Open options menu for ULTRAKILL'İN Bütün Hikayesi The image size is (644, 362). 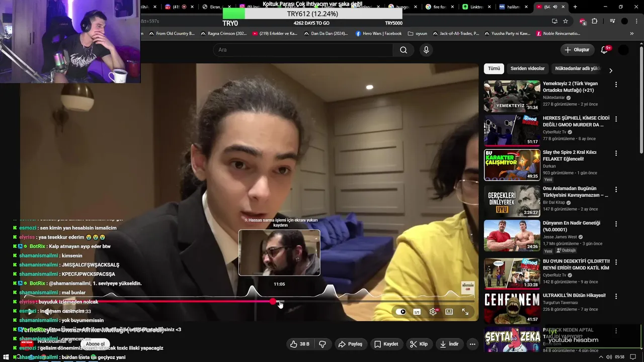pos(616,296)
